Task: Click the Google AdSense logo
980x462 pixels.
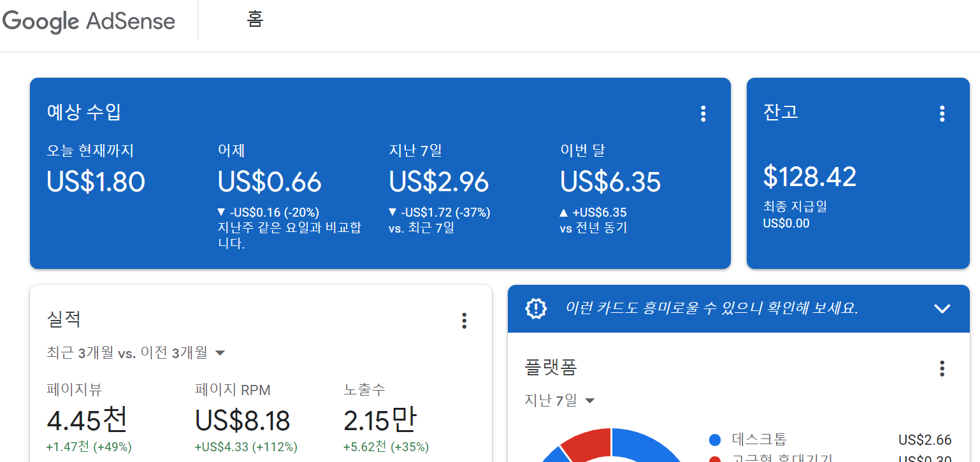Action: pos(89,21)
